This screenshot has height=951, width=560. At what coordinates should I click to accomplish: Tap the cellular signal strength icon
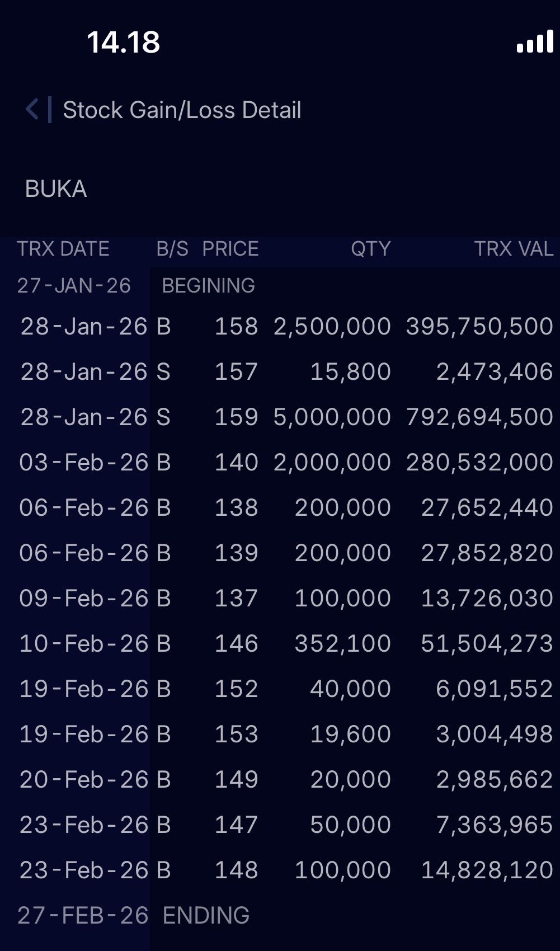(535, 43)
